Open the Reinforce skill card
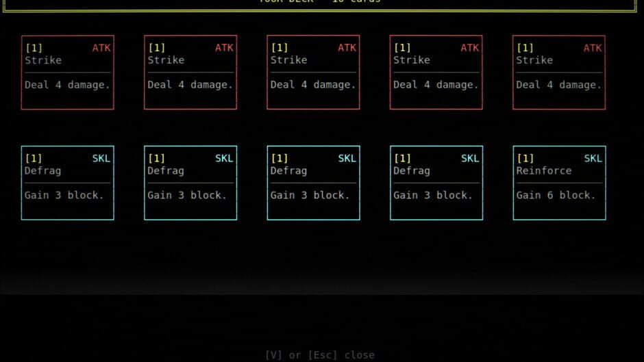The height and width of the screenshot is (362, 644). point(558,183)
